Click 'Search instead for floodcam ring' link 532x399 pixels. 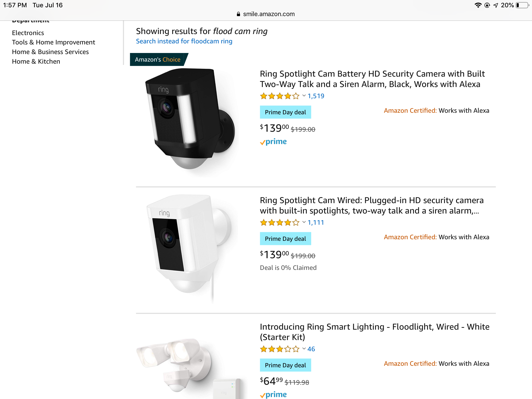[x=184, y=41]
